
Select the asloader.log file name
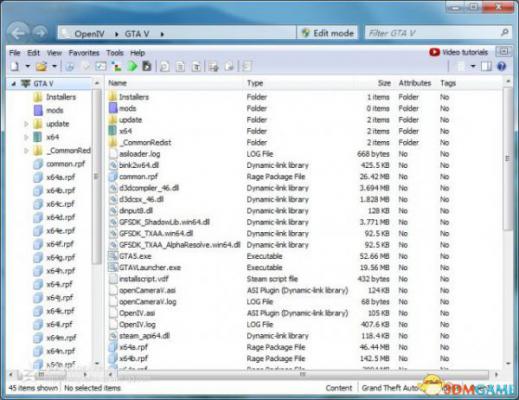tap(140, 154)
